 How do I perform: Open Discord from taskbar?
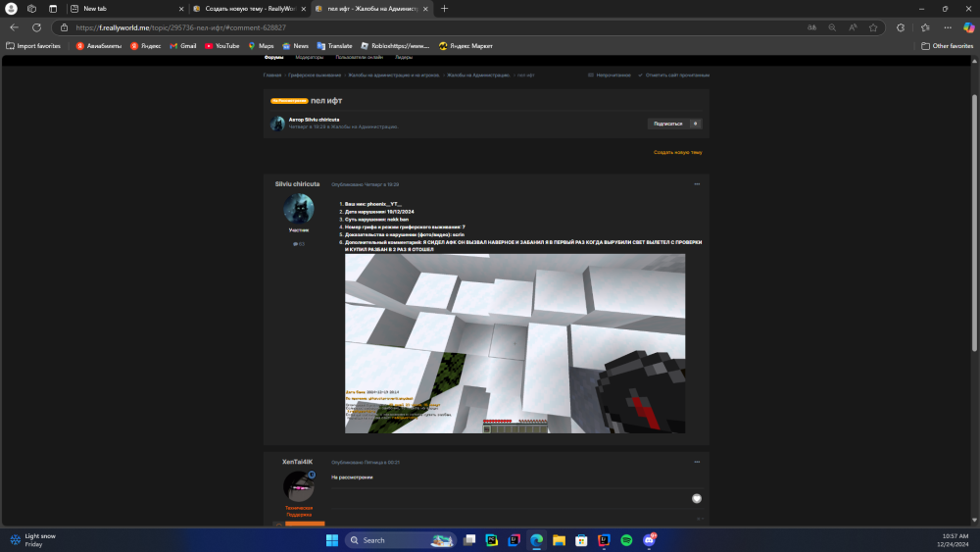pos(649,540)
